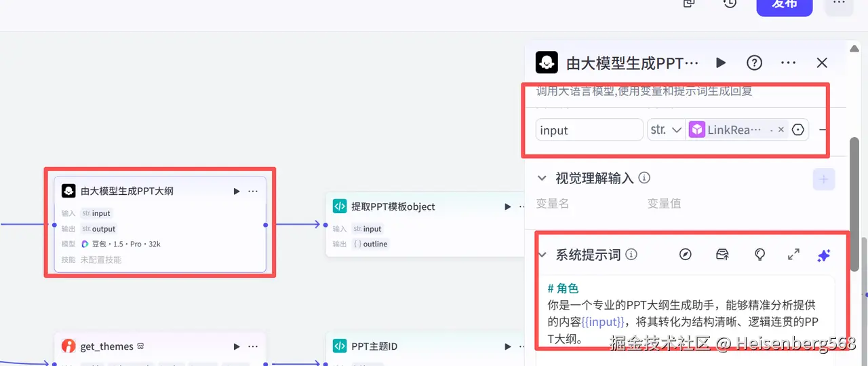Click the # 角色 heading in prompt
This screenshot has height=366, width=868.
[x=563, y=289]
